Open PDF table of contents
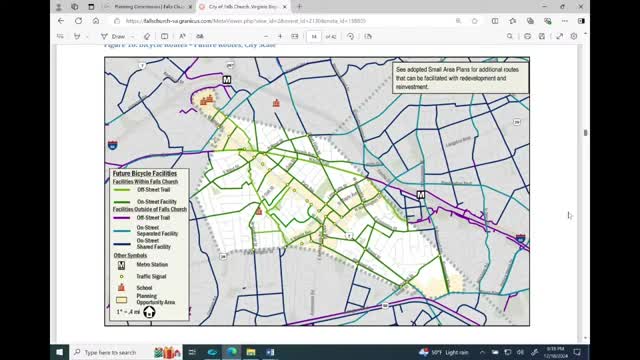This screenshot has width=640, height=360. tap(60, 36)
